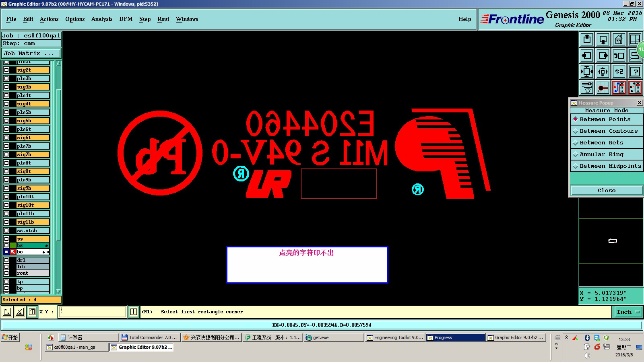Viewport: 644px width, 362px height.
Task: Click the Windows Start button
Action: [10, 337]
